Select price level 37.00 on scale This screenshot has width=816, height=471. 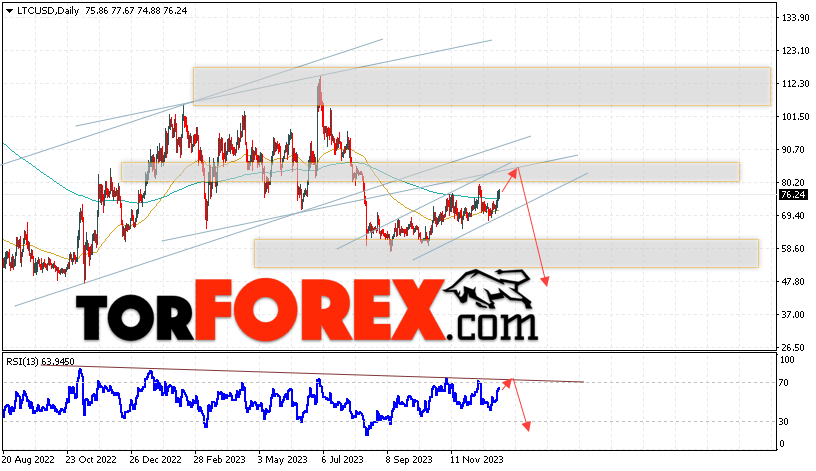(794, 314)
